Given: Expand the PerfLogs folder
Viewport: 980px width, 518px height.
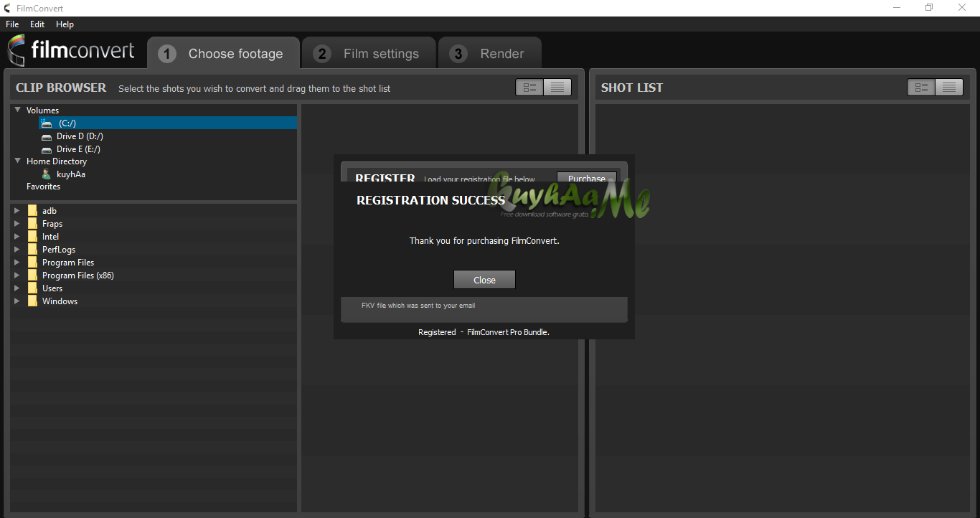Looking at the screenshot, I should [x=17, y=250].
